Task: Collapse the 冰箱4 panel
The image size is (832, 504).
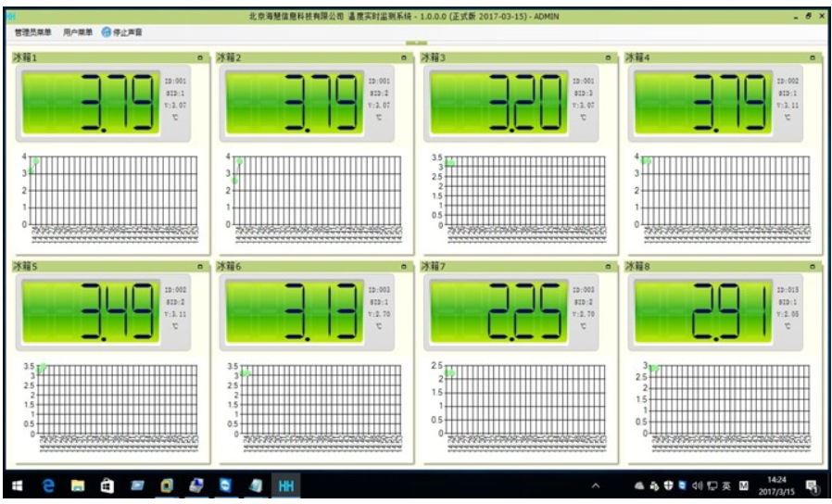Action: [x=813, y=58]
